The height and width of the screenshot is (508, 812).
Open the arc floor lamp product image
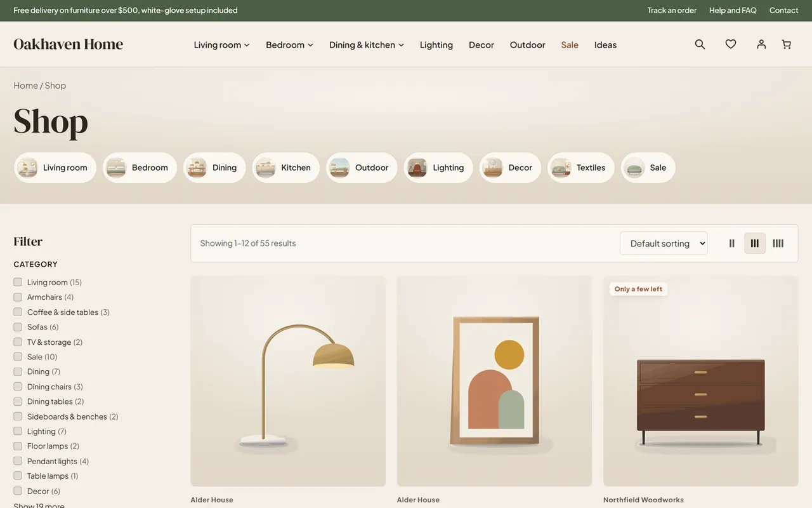[288, 381]
